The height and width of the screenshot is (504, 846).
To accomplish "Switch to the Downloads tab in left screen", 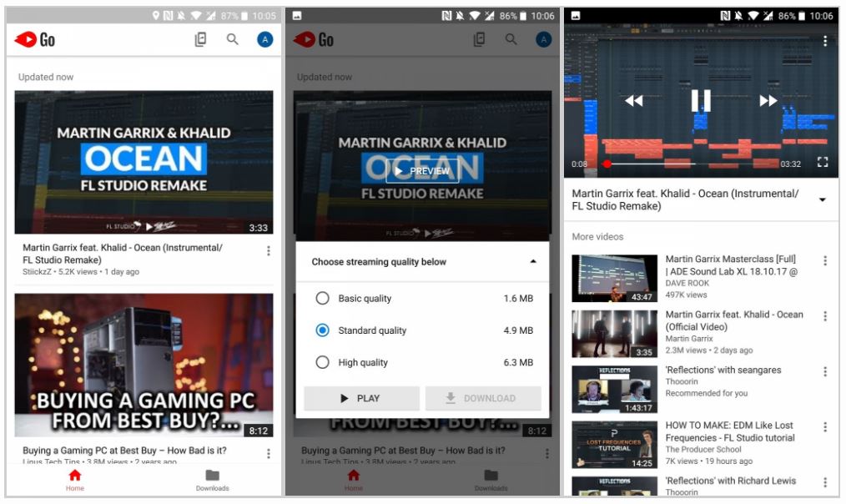I will pyautogui.click(x=212, y=480).
